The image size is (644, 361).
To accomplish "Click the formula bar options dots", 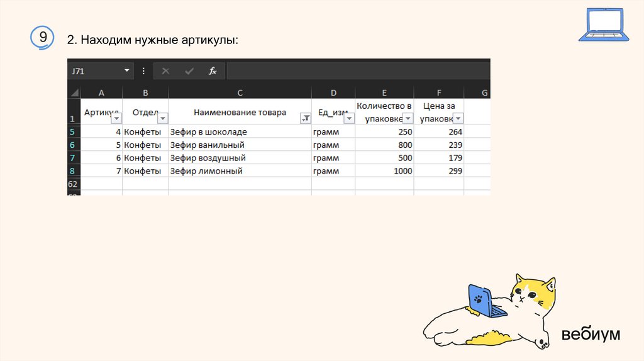I will click(143, 71).
